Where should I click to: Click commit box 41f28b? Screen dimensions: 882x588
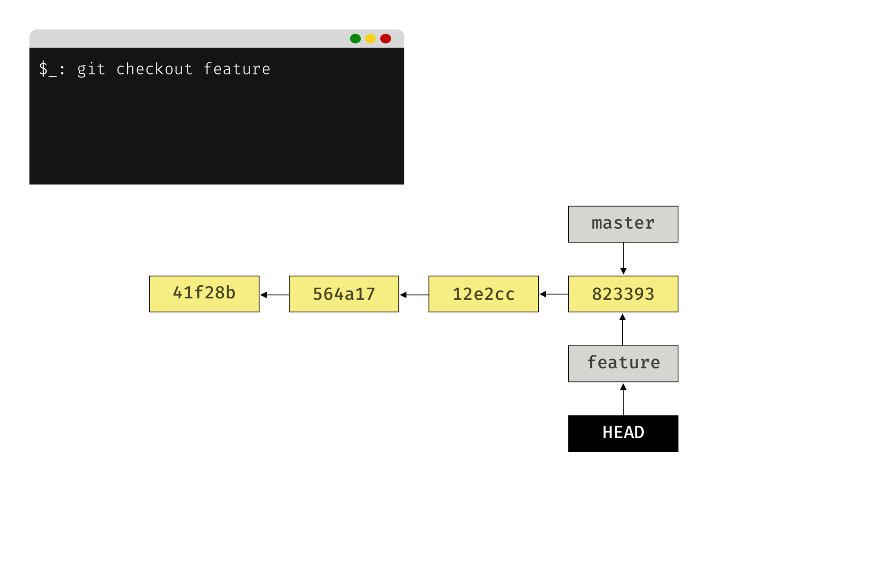[x=204, y=294]
